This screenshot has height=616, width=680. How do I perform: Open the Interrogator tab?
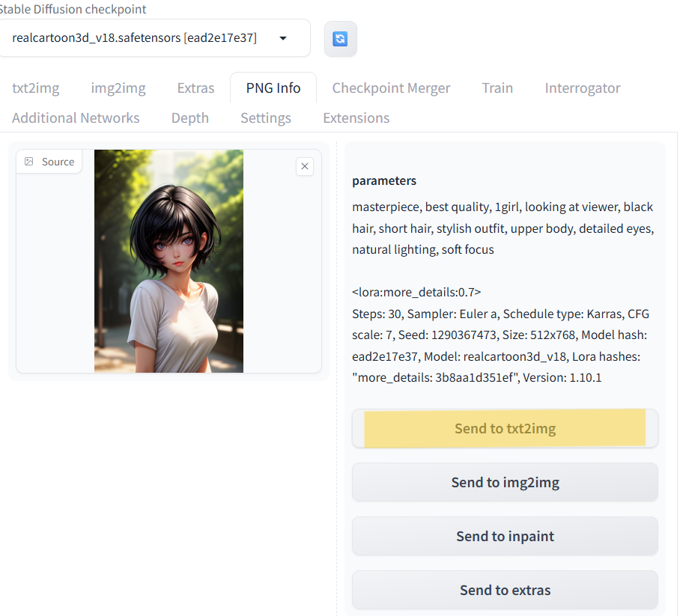[x=583, y=88]
